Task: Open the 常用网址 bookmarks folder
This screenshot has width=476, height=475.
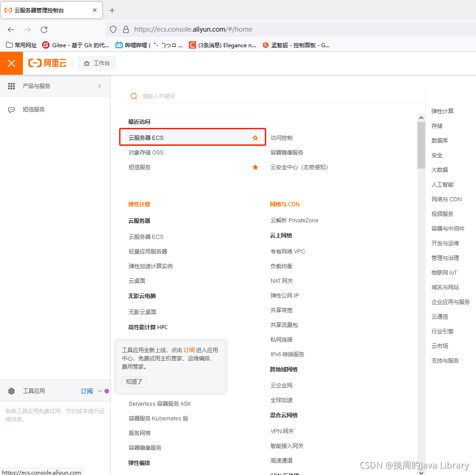Action: [21, 45]
